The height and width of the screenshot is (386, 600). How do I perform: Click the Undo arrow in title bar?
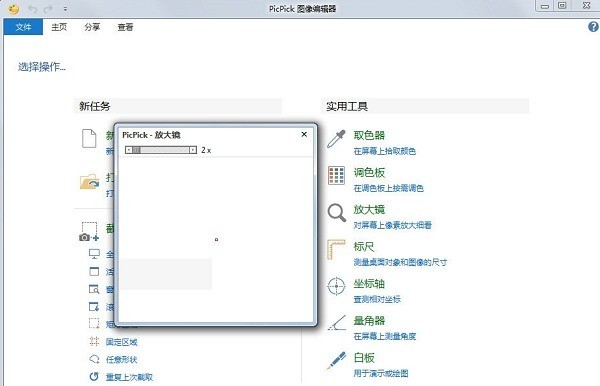(33, 9)
